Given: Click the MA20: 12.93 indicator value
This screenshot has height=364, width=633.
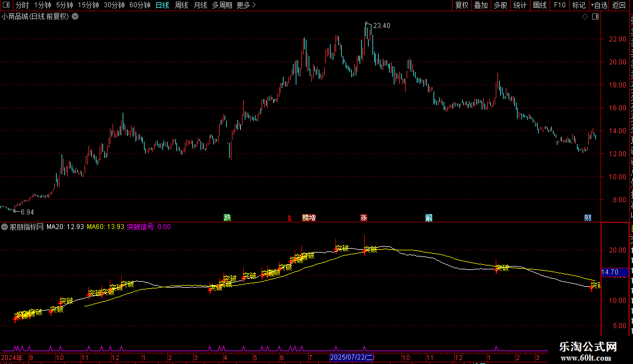Looking at the screenshot, I should 65,227.
